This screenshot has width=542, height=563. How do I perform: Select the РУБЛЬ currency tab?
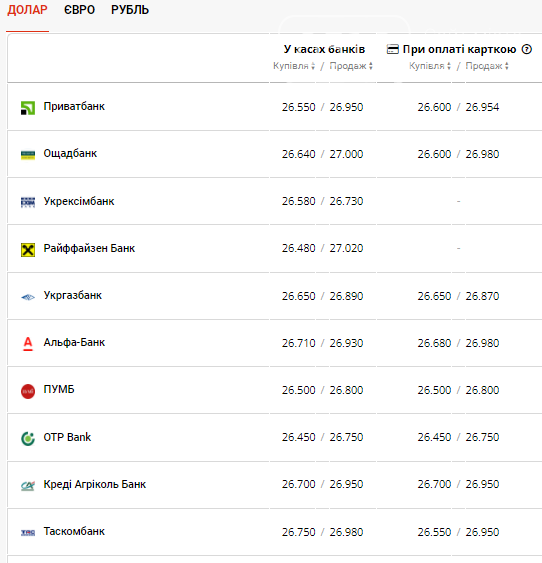pyautogui.click(x=130, y=10)
